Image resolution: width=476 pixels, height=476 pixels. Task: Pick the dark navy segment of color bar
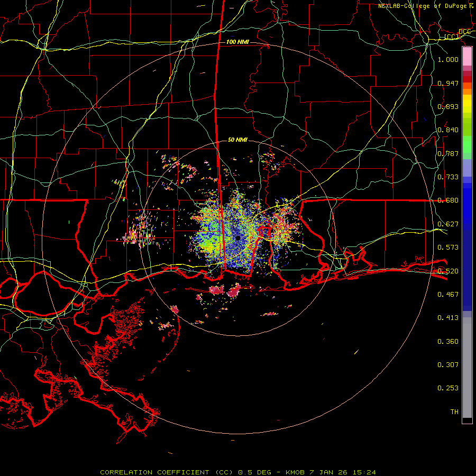[x=467, y=270]
